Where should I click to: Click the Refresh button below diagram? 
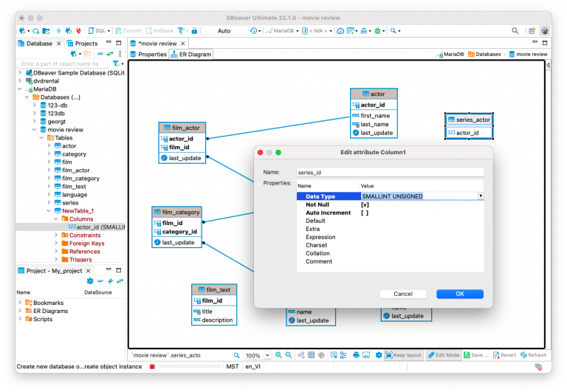[x=533, y=355]
